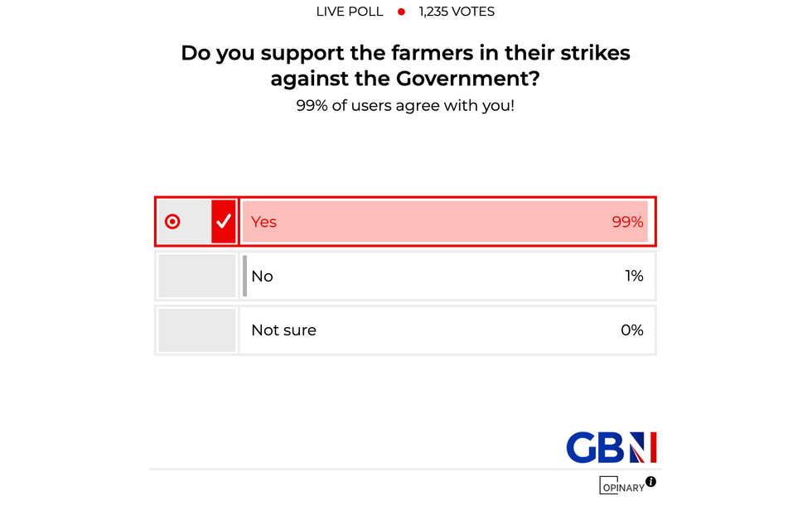Click the GBN logo
Viewport: 812px width, 520px height.
[611, 447]
